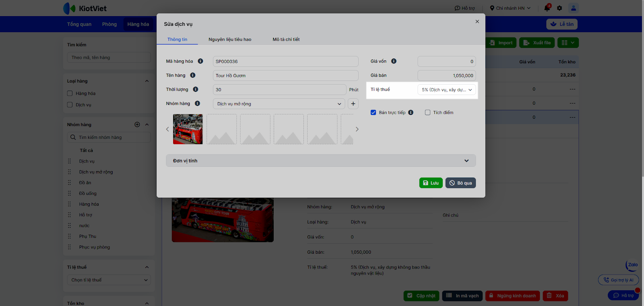This screenshot has width=644, height=306.
Task: Collapse the Tỉ lệ thuế filter section
Action: (x=147, y=267)
